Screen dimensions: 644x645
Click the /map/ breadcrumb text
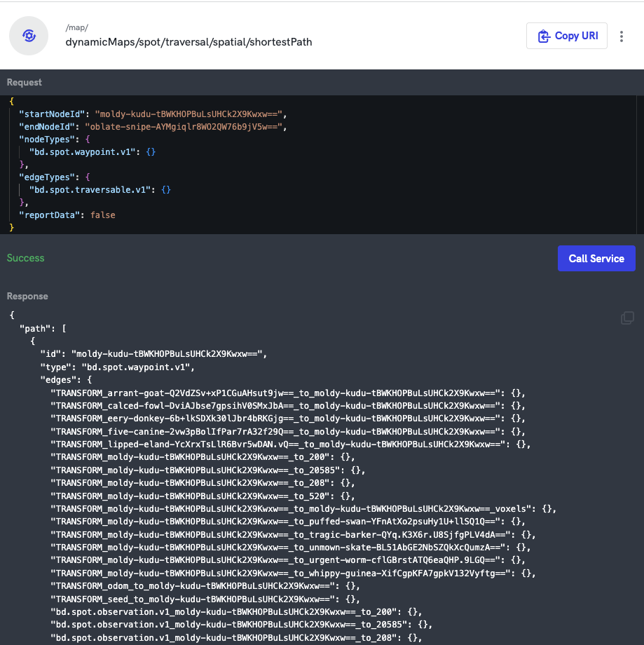click(x=76, y=27)
